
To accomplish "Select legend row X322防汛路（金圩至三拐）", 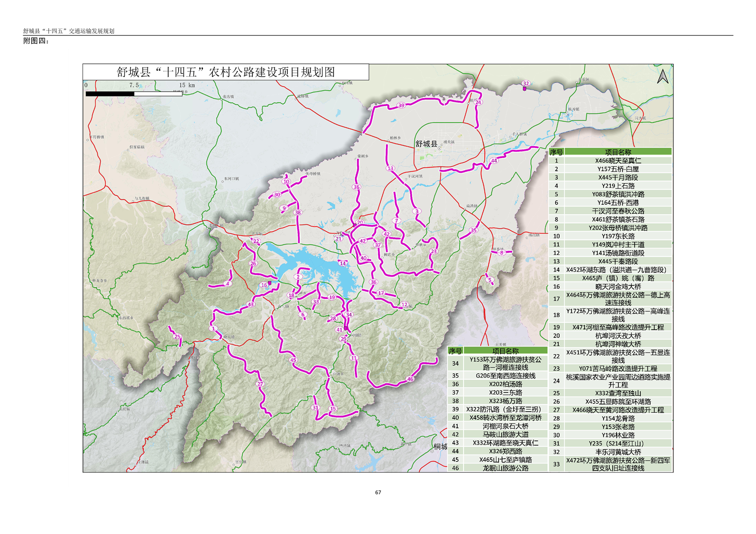I will 497,409.
